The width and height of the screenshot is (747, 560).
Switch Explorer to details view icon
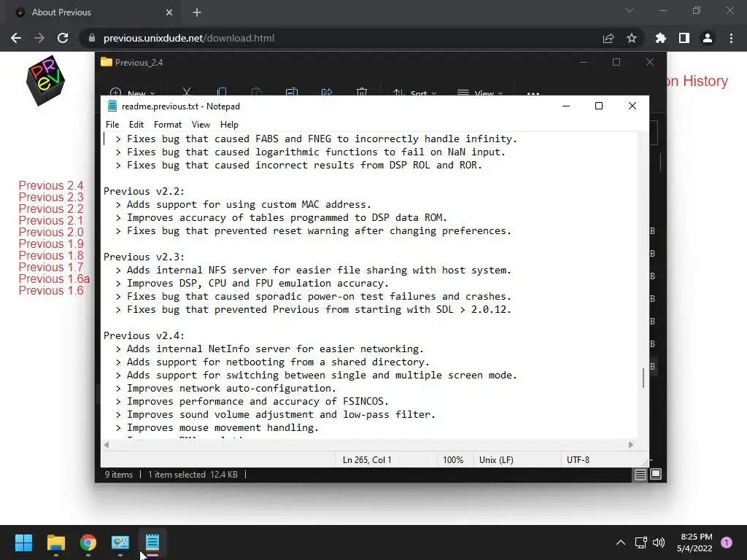pyautogui.click(x=640, y=474)
